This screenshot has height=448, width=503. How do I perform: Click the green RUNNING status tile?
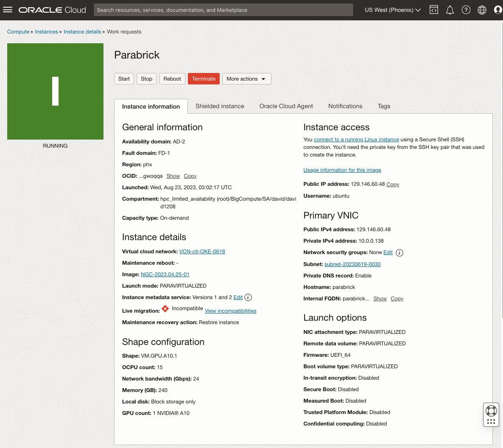tap(55, 91)
